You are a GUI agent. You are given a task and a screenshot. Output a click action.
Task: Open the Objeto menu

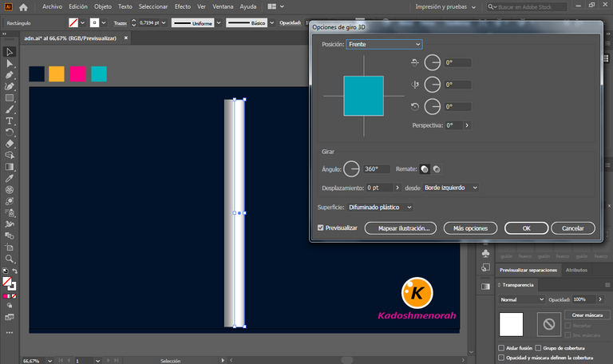(x=102, y=6)
